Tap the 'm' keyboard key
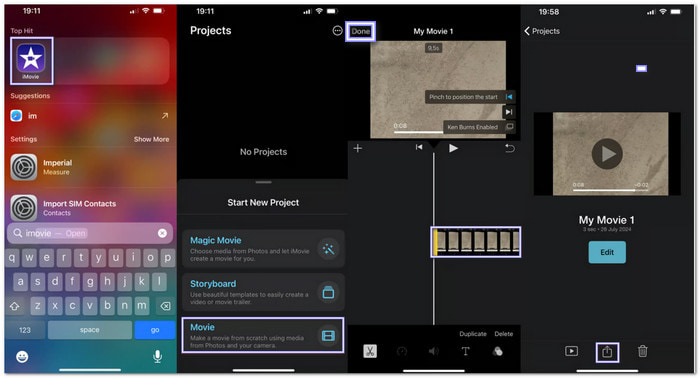The height and width of the screenshot is (378, 700). (x=142, y=306)
